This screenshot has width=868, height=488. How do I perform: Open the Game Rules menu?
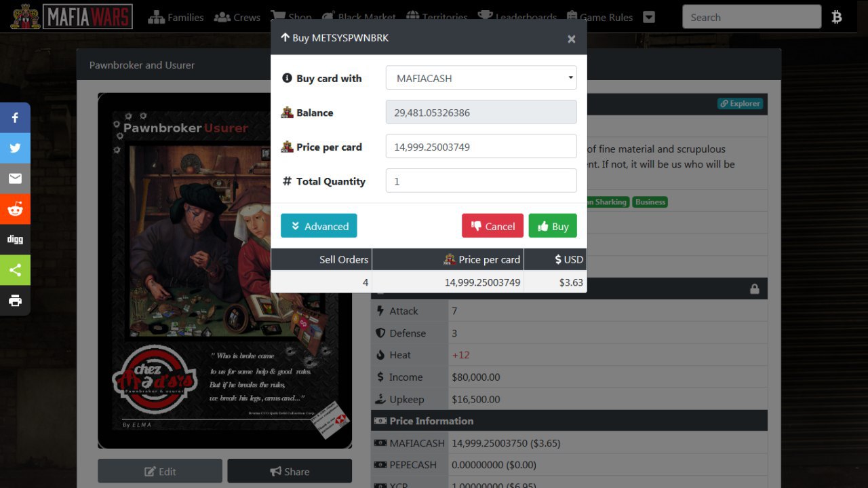pyautogui.click(x=599, y=18)
